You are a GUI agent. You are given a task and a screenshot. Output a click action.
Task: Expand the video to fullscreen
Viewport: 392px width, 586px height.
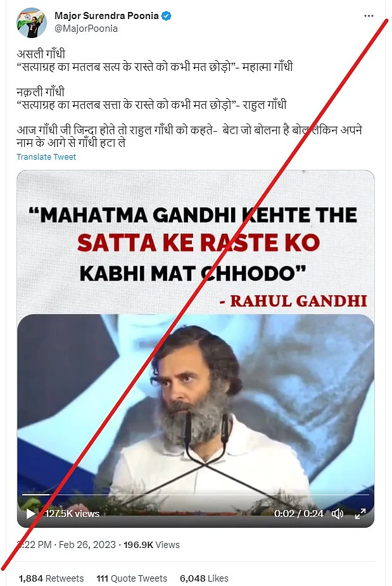tap(360, 514)
